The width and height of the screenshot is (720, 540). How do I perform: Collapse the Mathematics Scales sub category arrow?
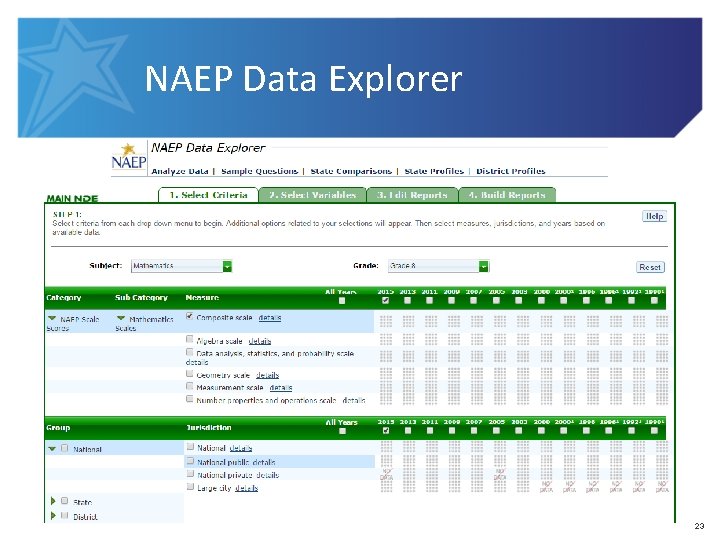(x=121, y=318)
